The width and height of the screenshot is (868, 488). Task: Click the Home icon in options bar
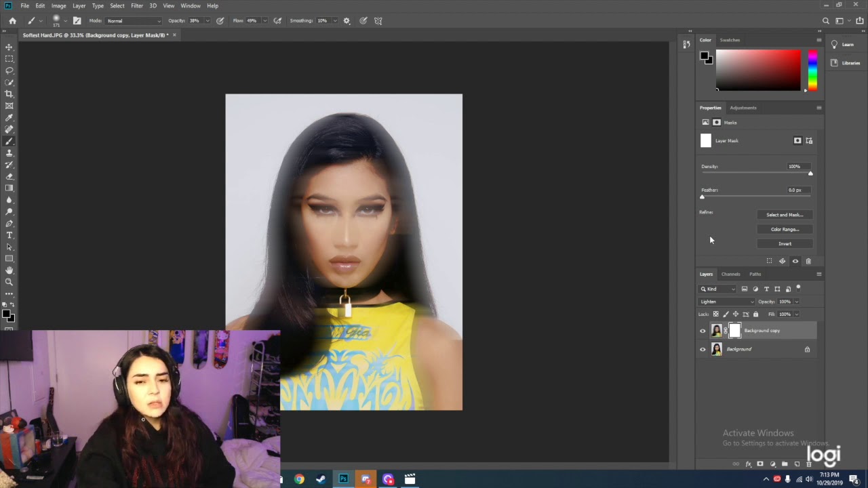coord(12,21)
